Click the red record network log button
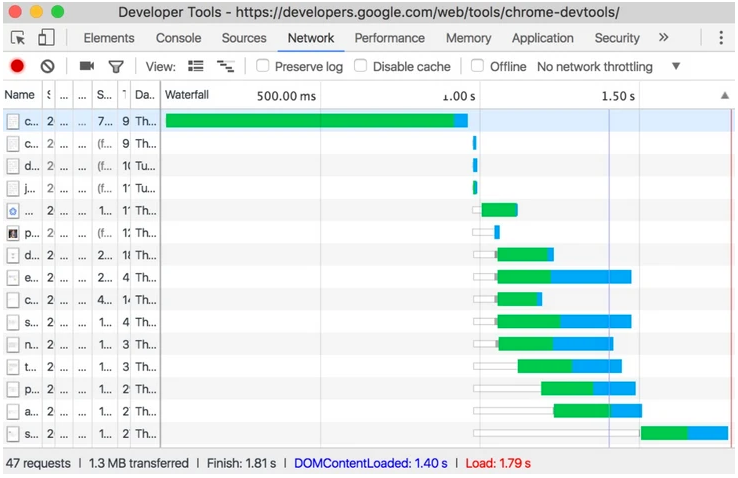This screenshot has width=738, height=478. [x=17, y=66]
